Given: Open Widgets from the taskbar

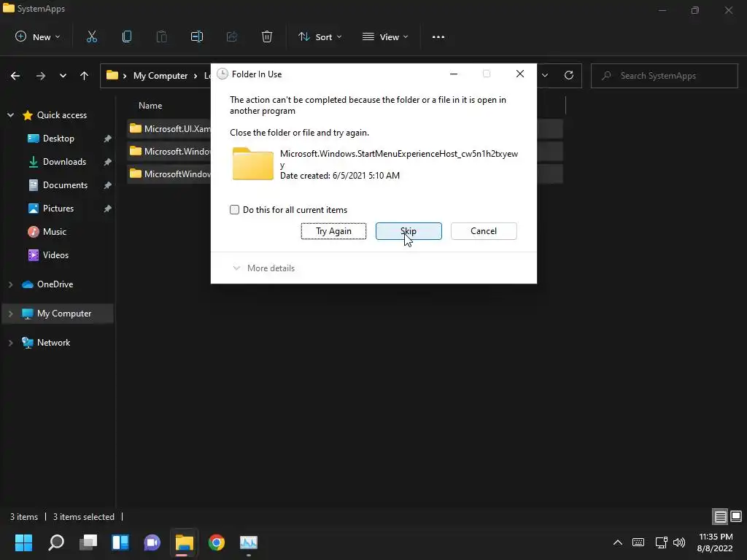Looking at the screenshot, I should pyautogui.click(x=120, y=542).
